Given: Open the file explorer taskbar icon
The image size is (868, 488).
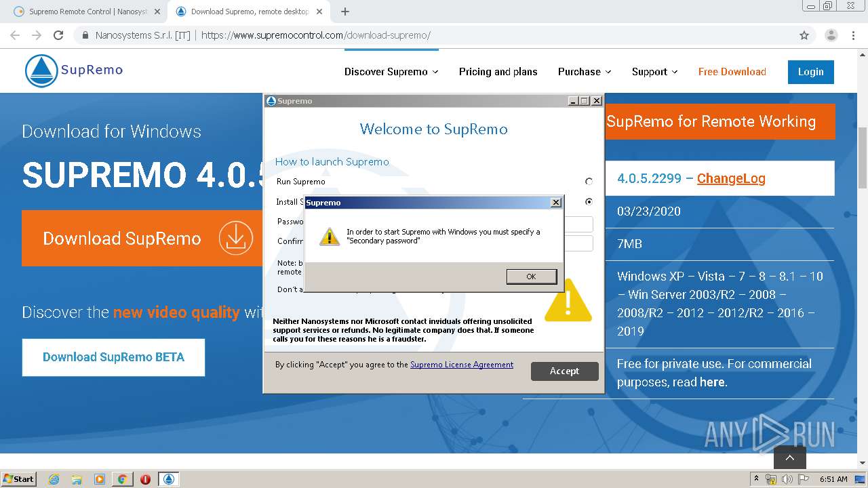Looking at the screenshot, I should pyautogui.click(x=77, y=479).
